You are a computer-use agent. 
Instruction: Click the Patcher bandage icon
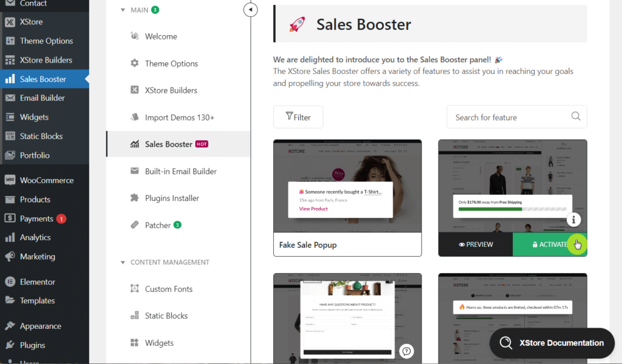pos(135,224)
